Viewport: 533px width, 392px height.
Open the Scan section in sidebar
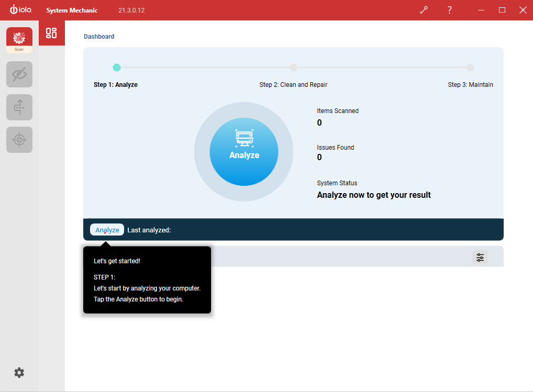(19, 40)
